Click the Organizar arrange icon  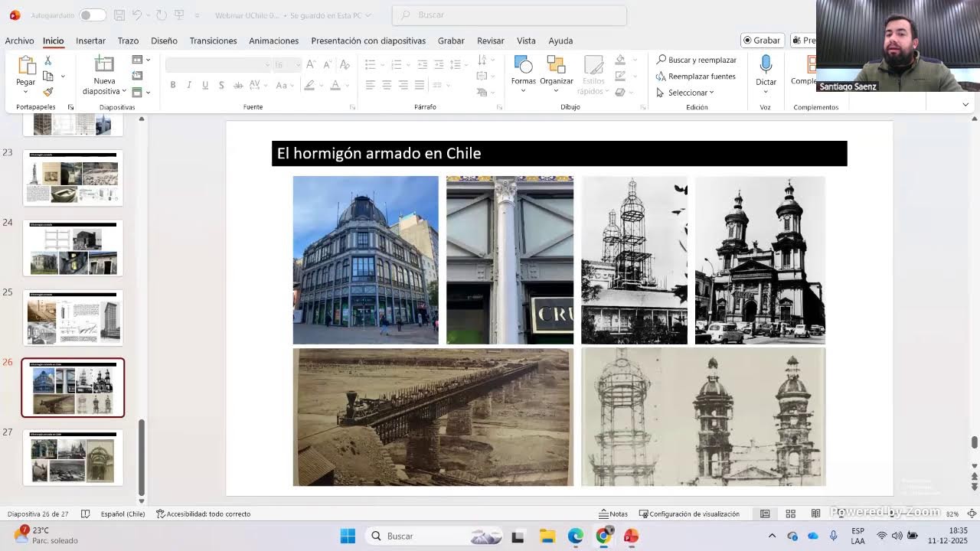click(x=557, y=64)
